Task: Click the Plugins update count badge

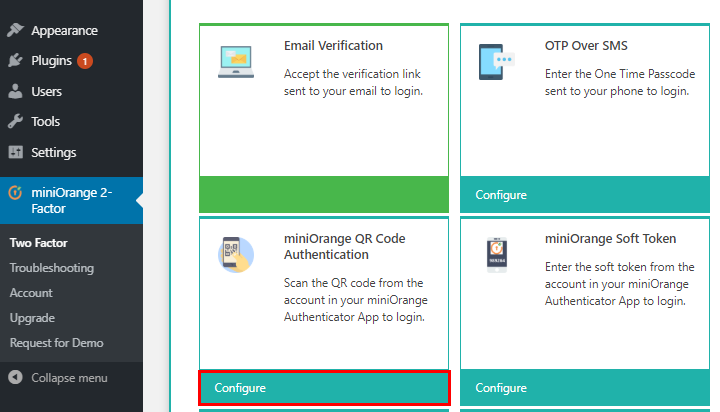Action: click(x=84, y=61)
